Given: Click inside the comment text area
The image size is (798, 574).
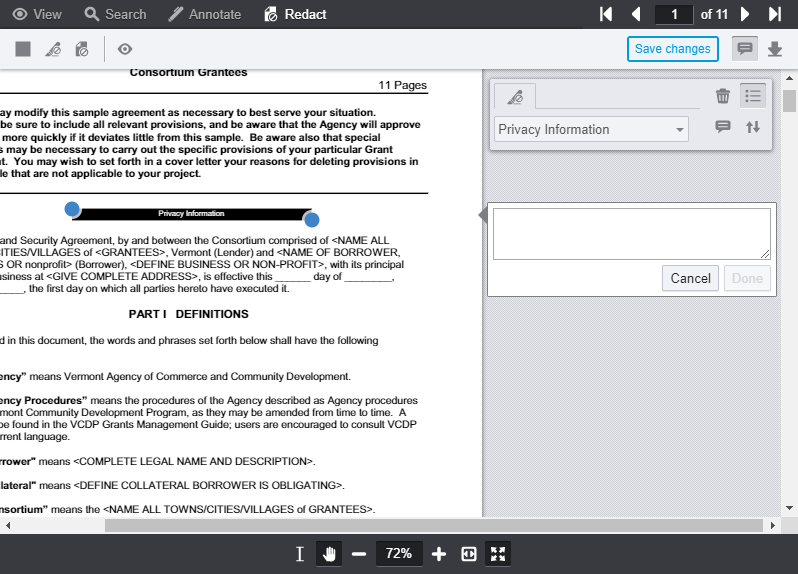Looking at the screenshot, I should tap(631, 234).
